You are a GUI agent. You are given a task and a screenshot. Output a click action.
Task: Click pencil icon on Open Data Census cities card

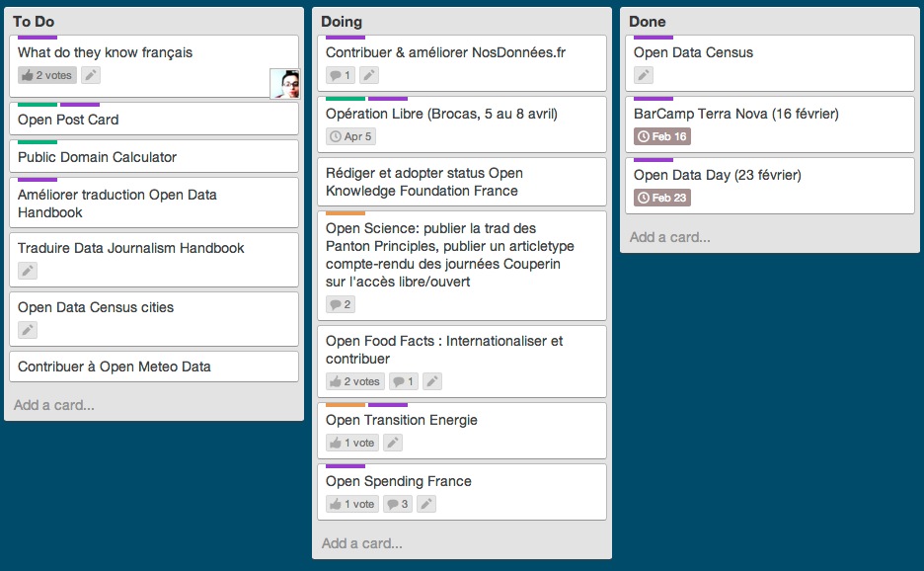(x=28, y=330)
